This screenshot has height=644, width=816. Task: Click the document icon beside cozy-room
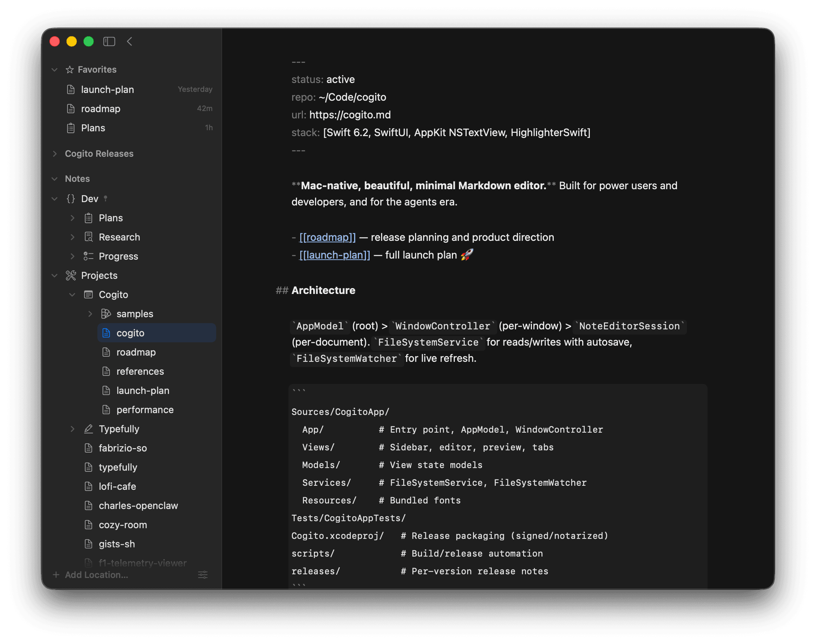(89, 525)
